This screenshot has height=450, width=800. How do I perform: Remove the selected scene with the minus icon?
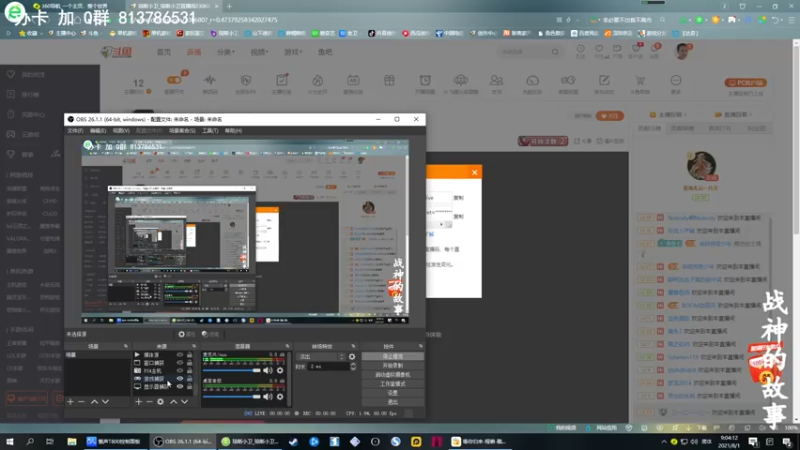[81, 402]
